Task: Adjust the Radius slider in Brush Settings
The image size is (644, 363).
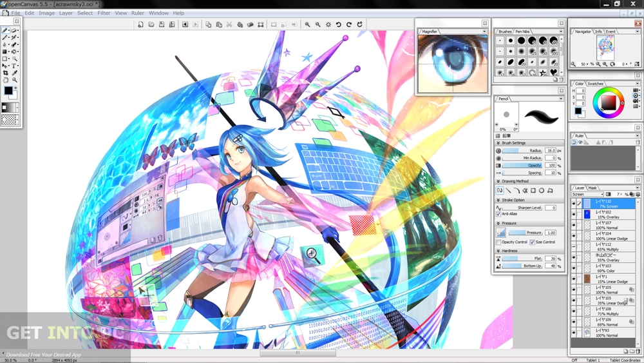Action: pos(522,150)
